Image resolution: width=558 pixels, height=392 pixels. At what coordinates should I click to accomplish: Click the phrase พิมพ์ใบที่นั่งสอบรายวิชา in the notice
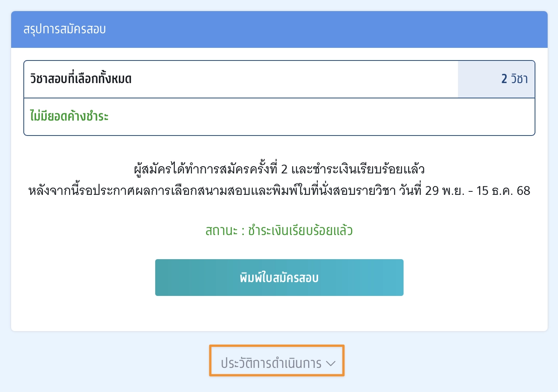[x=334, y=191]
